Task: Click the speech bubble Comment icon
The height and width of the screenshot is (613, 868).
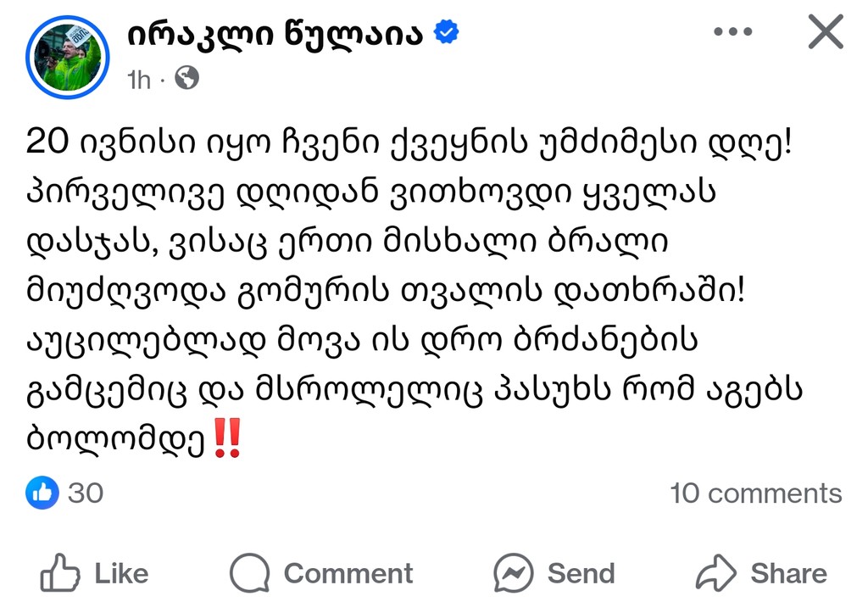Action: click(249, 573)
